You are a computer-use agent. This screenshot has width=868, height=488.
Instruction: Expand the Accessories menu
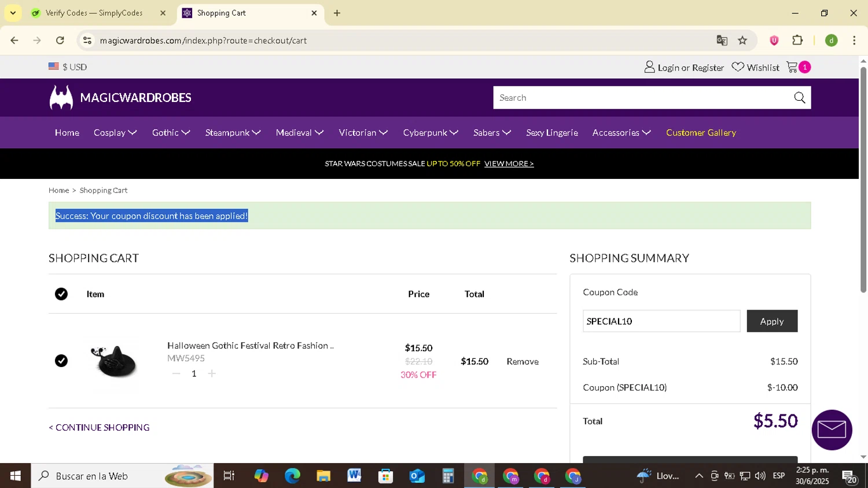pos(621,133)
